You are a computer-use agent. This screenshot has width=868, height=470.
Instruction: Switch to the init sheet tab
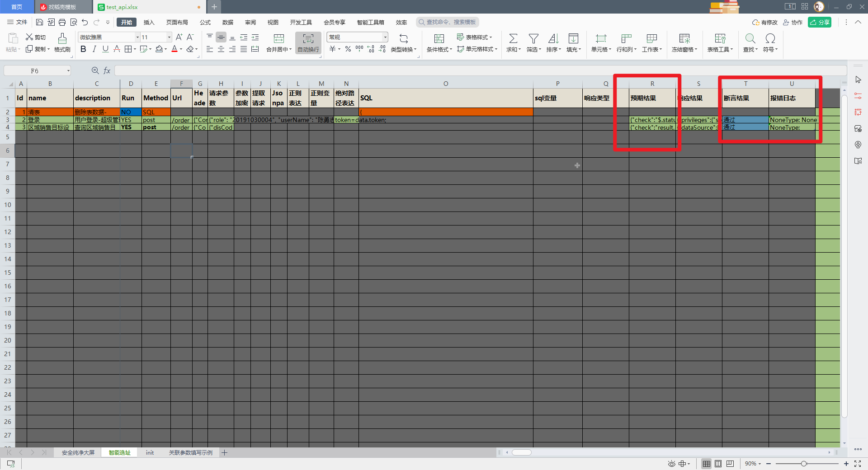(x=150, y=452)
